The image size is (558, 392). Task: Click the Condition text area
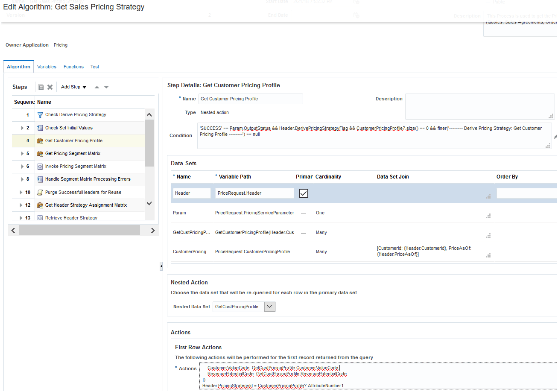(x=374, y=136)
